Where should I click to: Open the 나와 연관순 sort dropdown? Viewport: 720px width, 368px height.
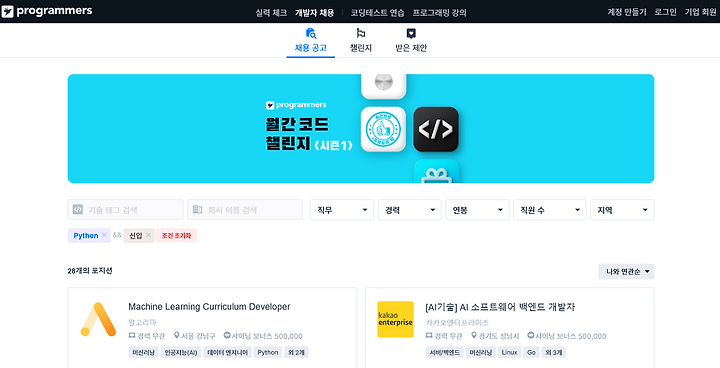[x=626, y=272]
